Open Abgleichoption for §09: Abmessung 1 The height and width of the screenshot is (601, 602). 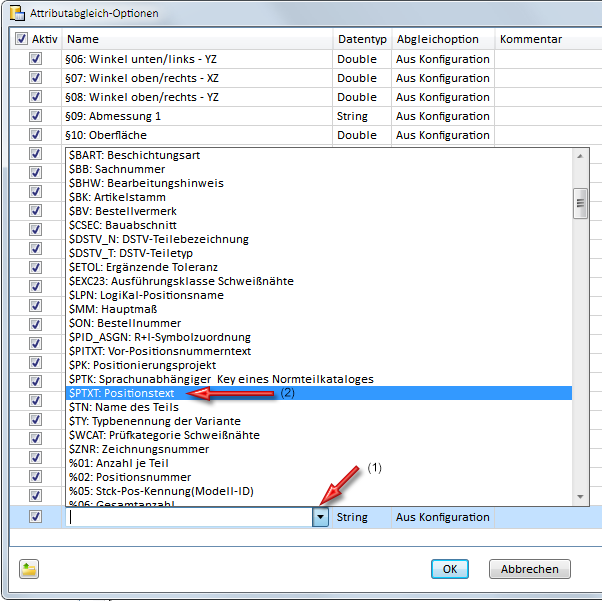click(x=443, y=116)
